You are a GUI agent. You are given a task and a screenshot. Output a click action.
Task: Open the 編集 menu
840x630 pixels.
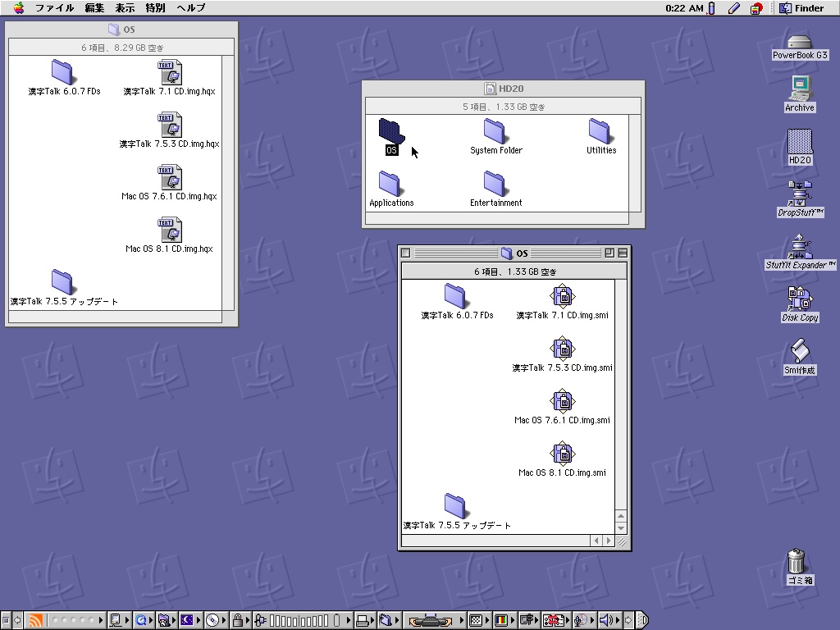(94, 7)
